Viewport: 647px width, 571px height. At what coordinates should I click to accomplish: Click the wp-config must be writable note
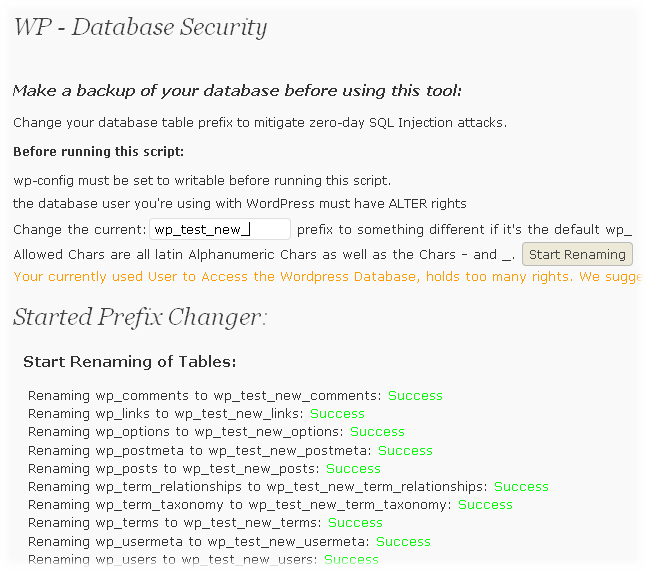[x=201, y=181]
